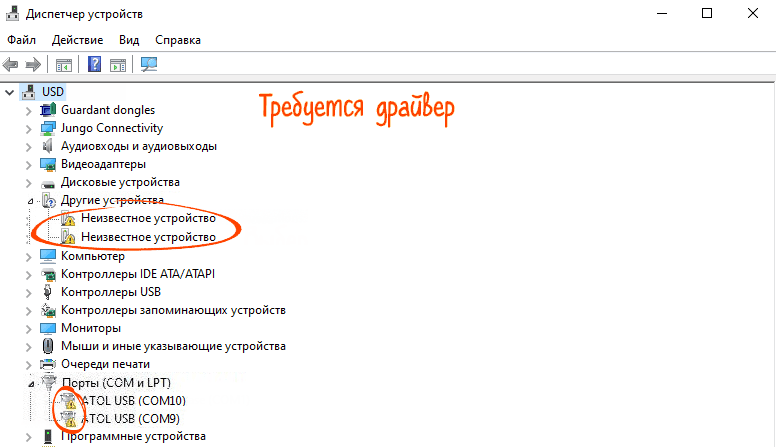776x447 pixels.
Task: Open the Справка menu
Action: point(178,40)
